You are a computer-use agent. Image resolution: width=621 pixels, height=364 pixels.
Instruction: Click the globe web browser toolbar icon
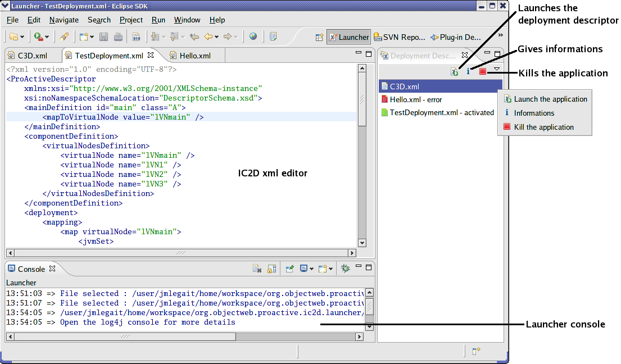[253, 37]
